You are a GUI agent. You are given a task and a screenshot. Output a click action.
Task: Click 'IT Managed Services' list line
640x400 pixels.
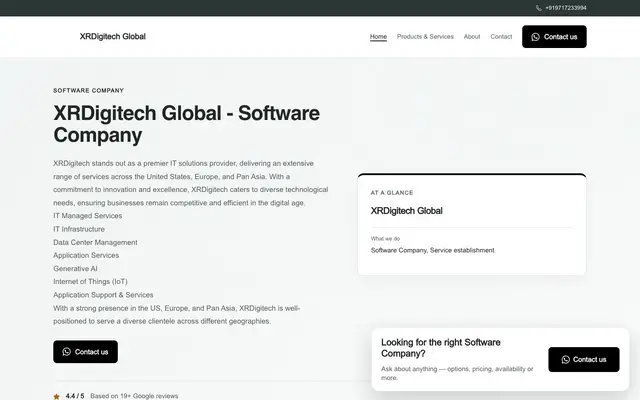tap(87, 216)
